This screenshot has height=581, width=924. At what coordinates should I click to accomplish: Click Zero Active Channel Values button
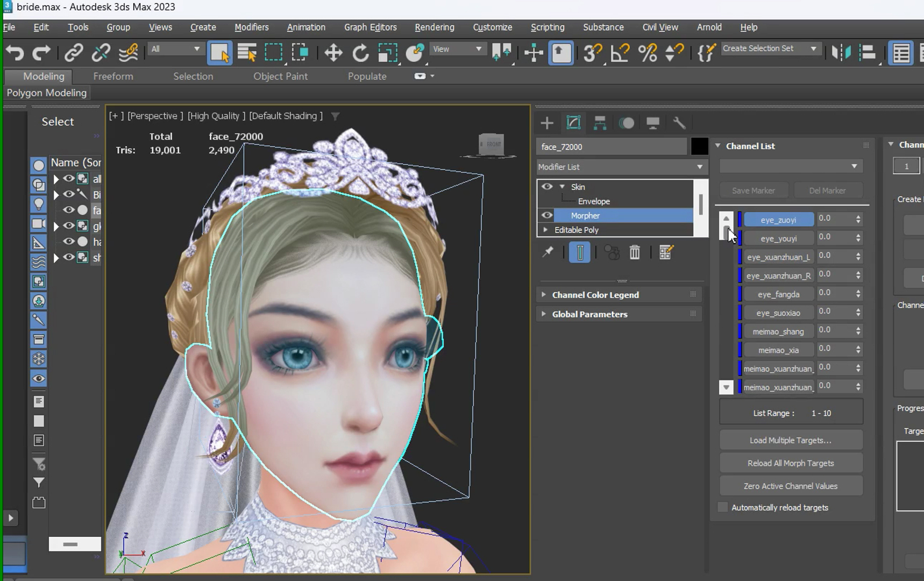click(x=791, y=486)
